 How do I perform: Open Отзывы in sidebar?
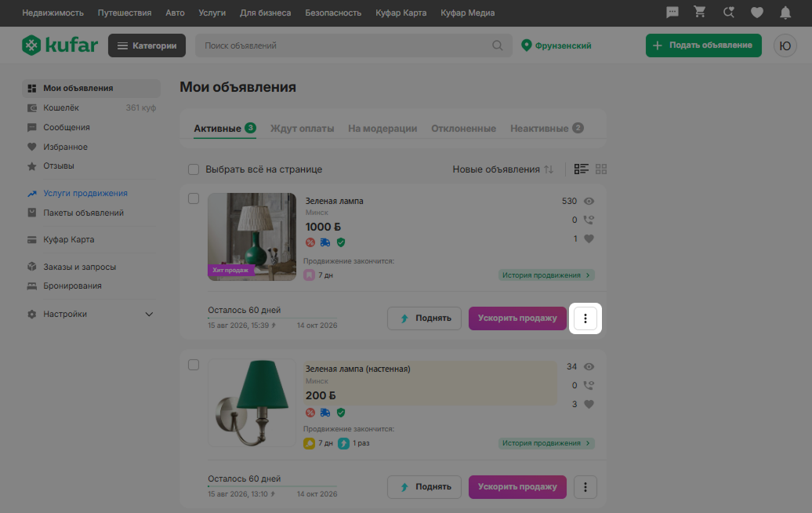click(x=59, y=166)
